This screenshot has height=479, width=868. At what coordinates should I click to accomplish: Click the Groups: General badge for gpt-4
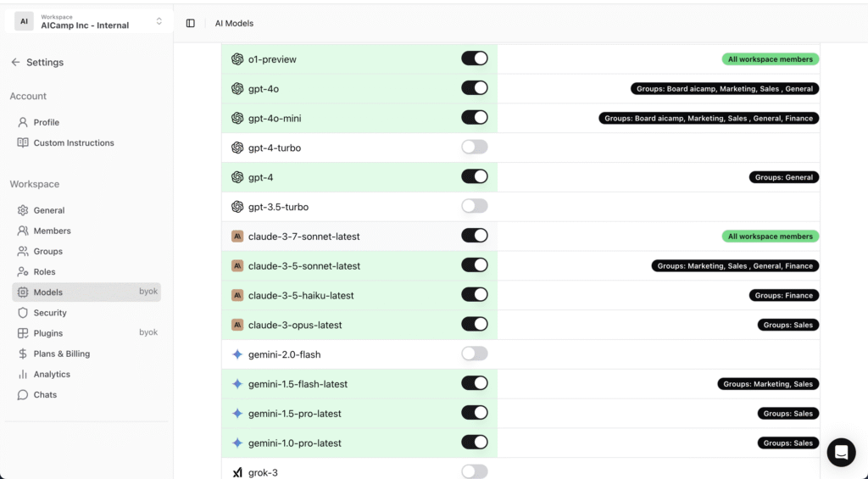coord(784,177)
